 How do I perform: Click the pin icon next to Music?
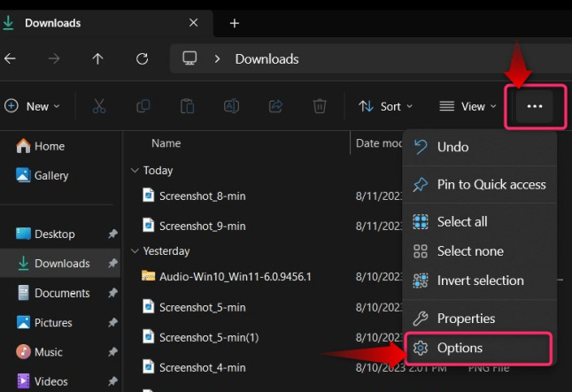coord(112,352)
